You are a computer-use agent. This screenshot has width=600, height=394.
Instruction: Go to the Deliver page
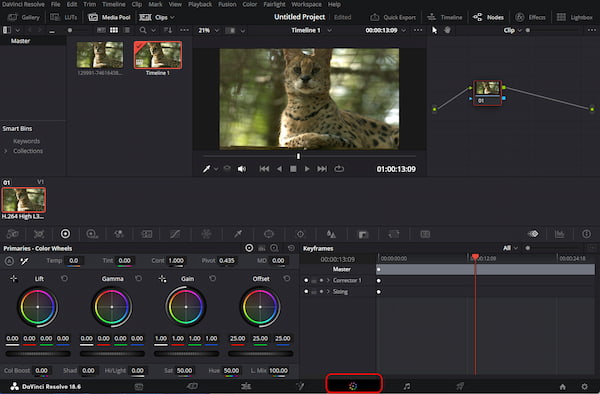[x=460, y=386]
